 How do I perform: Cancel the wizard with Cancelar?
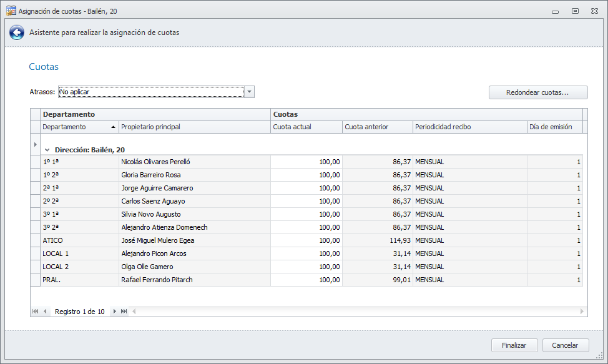click(x=565, y=345)
